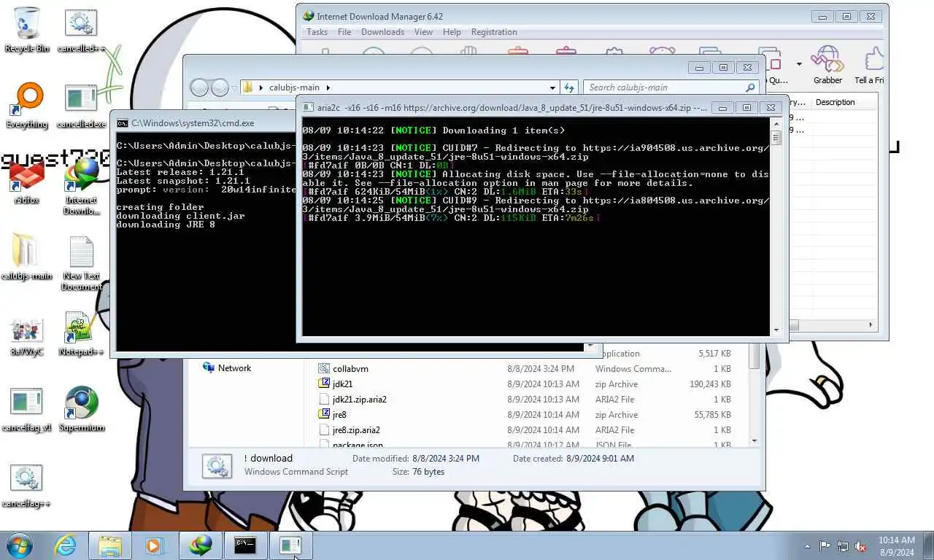Viewport: 934px width, 560px height.
Task: Open the Tasks menu in IDM
Action: click(317, 32)
